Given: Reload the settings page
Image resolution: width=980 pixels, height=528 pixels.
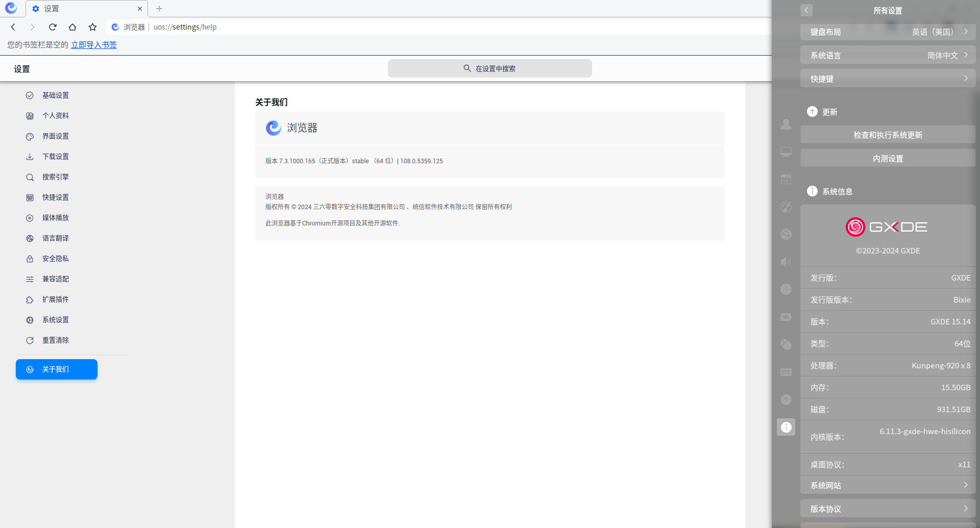Looking at the screenshot, I should pos(53,27).
